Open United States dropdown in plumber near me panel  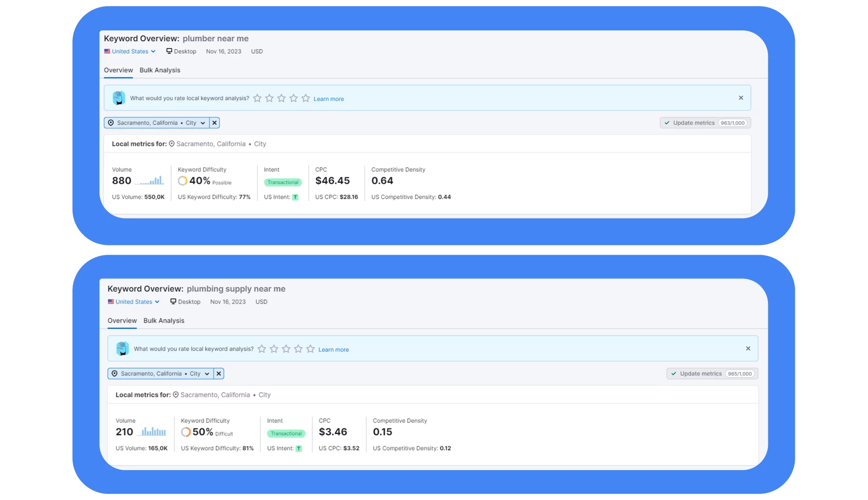[x=130, y=52]
